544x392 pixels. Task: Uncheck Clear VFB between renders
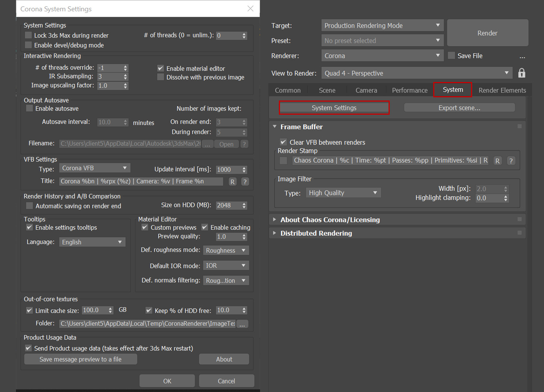pos(283,142)
